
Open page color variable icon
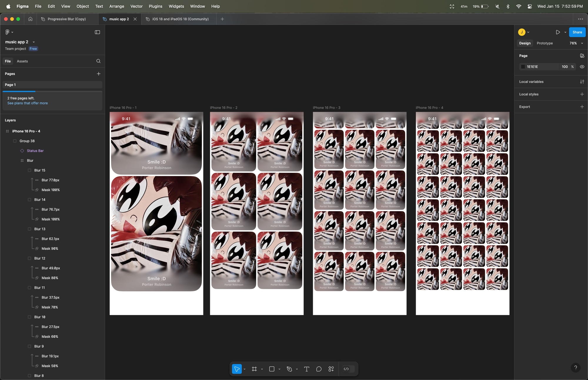coord(582,56)
